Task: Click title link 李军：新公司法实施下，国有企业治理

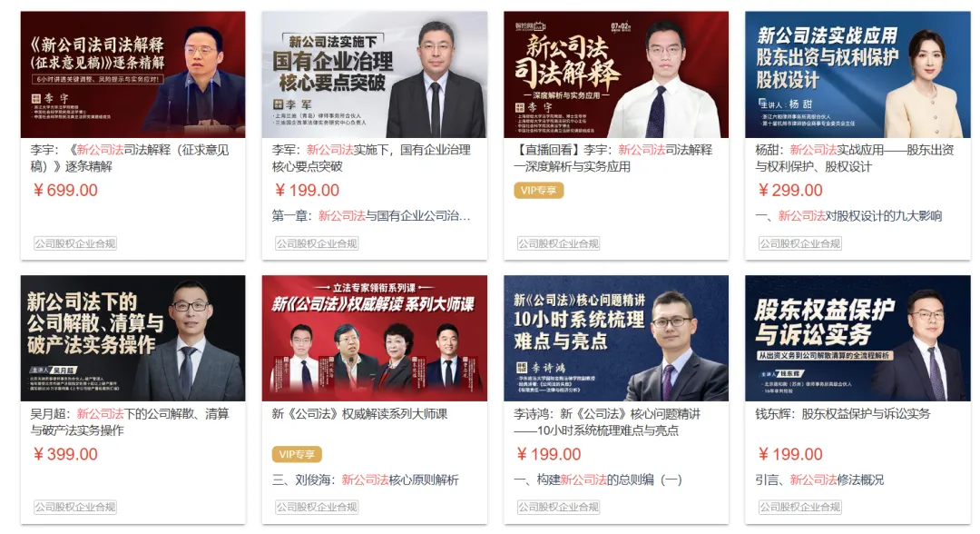Action: (x=371, y=158)
